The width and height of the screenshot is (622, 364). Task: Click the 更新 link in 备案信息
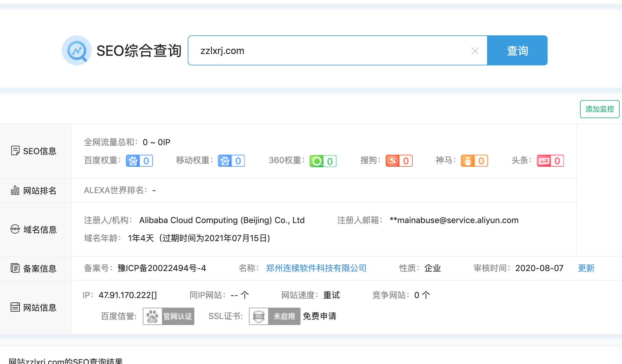[x=586, y=268]
